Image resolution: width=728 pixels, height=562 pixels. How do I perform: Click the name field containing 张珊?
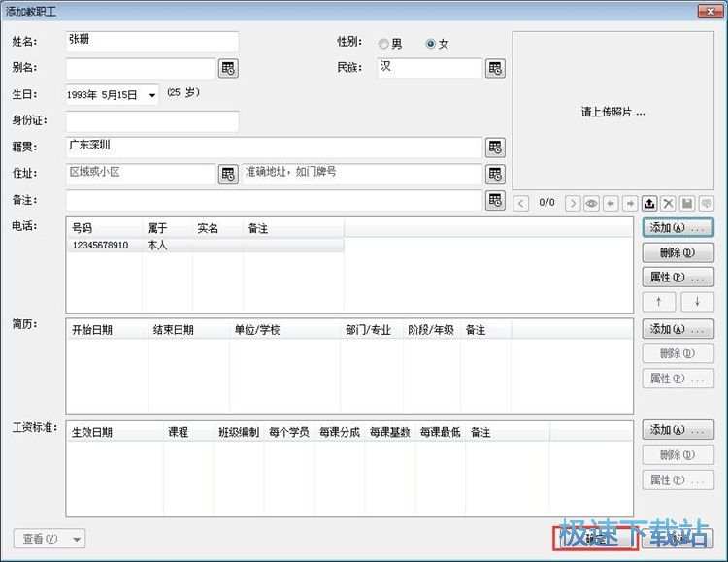click(152, 42)
